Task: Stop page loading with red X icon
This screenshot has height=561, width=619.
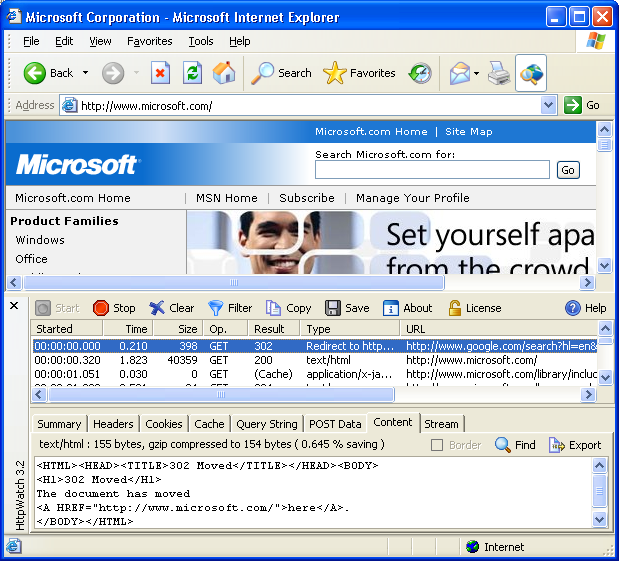Action: pyautogui.click(x=160, y=73)
